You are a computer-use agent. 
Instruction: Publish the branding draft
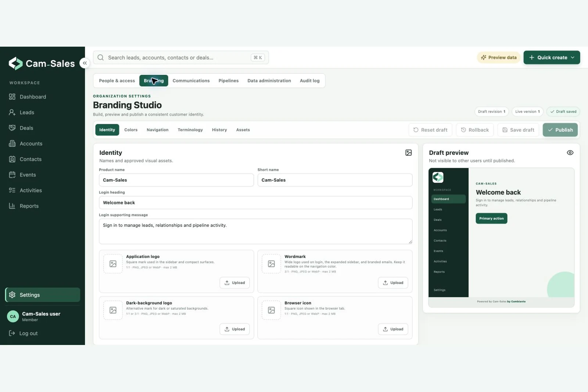560,130
